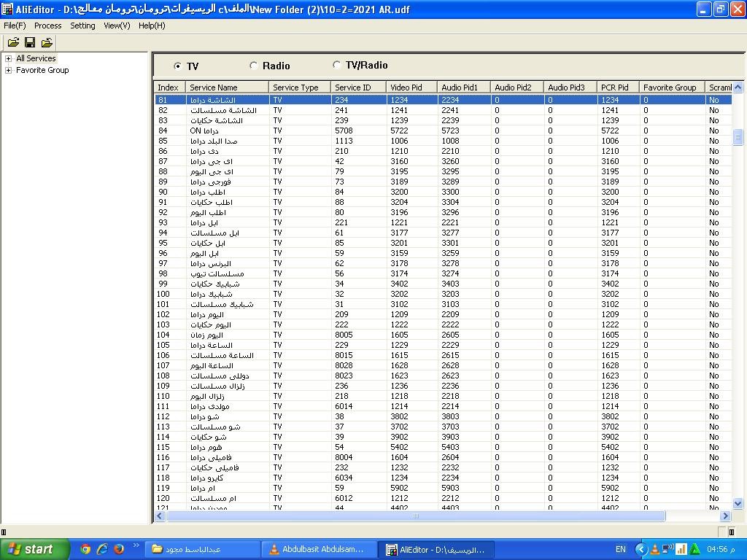Open Internet Explorer from quick launch
Screen dimensions: 747x560
click(x=102, y=549)
